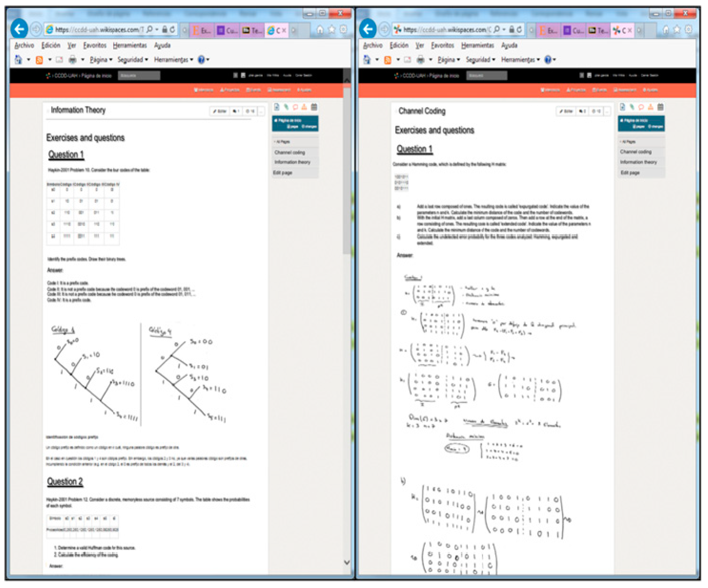Click the wiki search field in the left window
This screenshot has width=708, height=588.
(x=139, y=75)
